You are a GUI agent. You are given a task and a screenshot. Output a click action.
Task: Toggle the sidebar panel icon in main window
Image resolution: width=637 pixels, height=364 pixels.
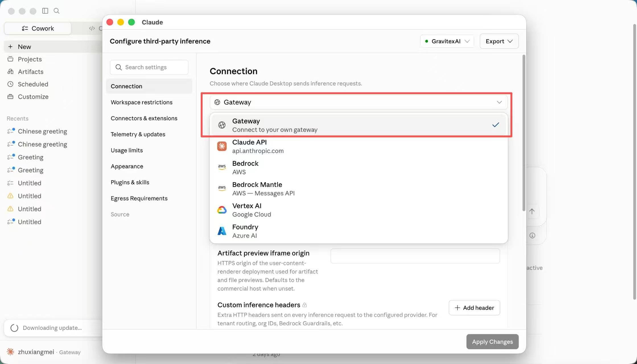tap(45, 11)
